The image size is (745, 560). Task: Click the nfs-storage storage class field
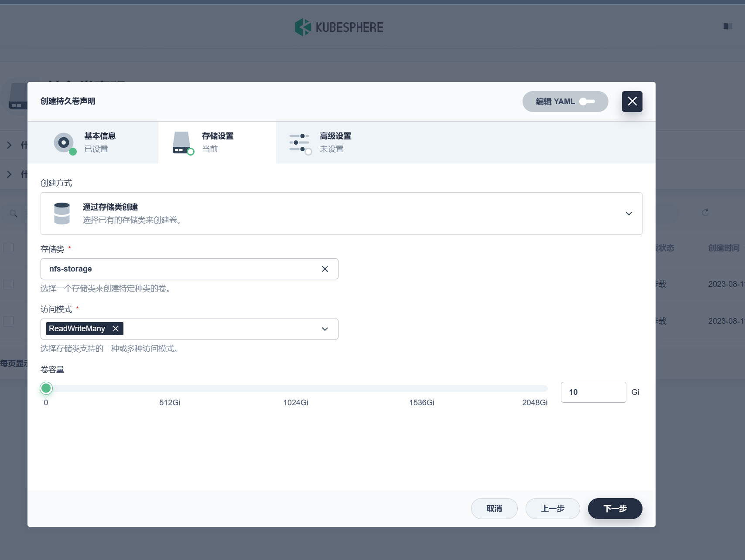tap(189, 269)
